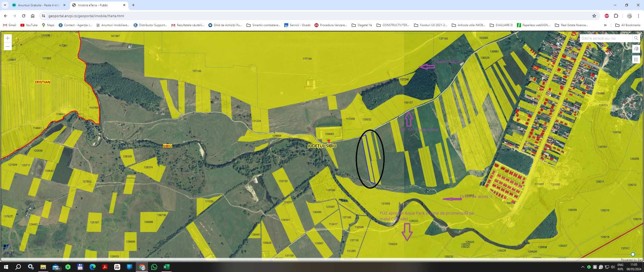Launch Microsoft Edge from taskbar
This screenshot has height=272, width=644.
93,267
